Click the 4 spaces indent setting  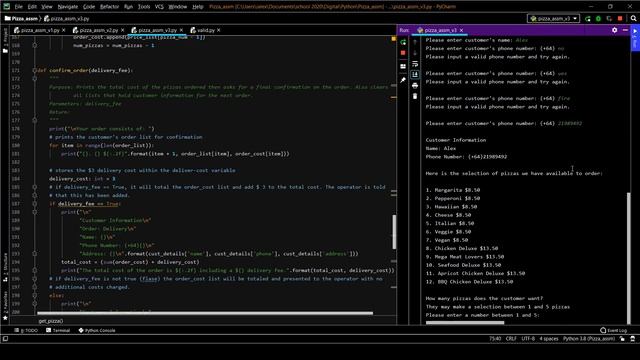549,339
